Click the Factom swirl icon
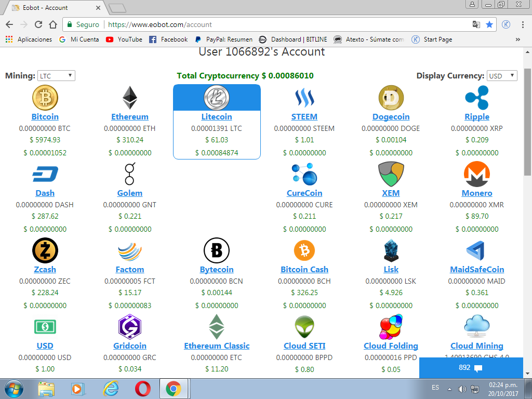532x399 pixels. (x=130, y=251)
